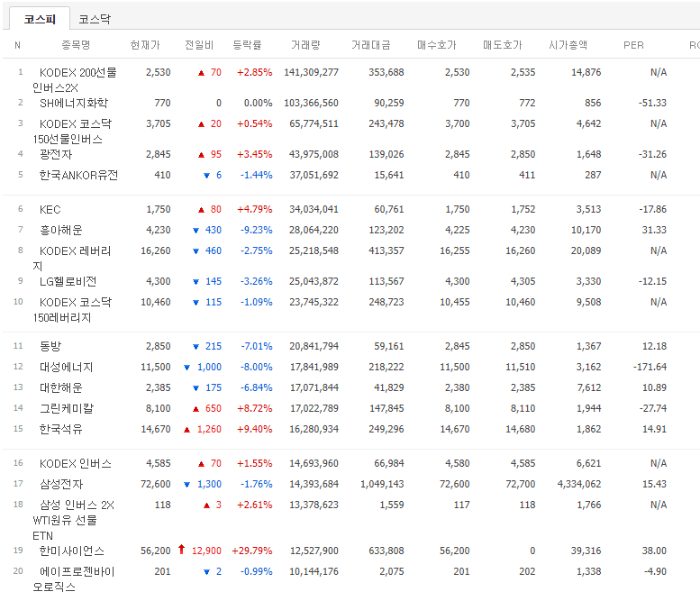Screen dimensions: 700x601
Task: Open 광전자 stock link
Action: click(x=56, y=154)
